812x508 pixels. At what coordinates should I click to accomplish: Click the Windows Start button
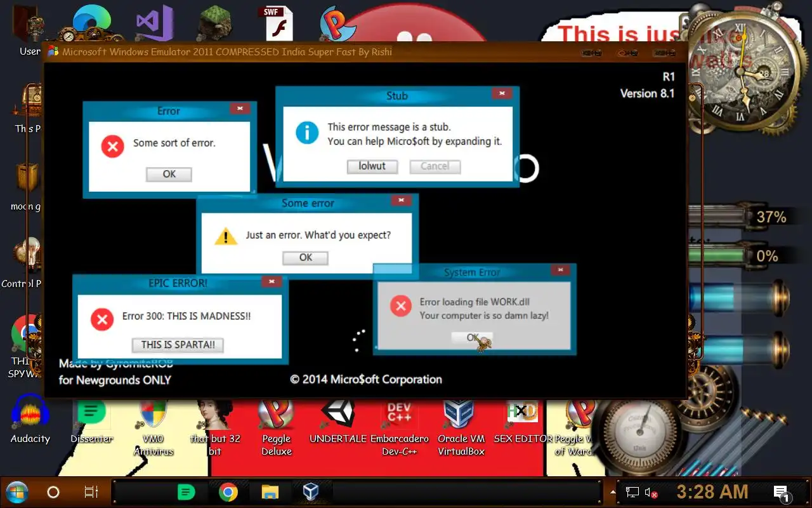click(17, 492)
